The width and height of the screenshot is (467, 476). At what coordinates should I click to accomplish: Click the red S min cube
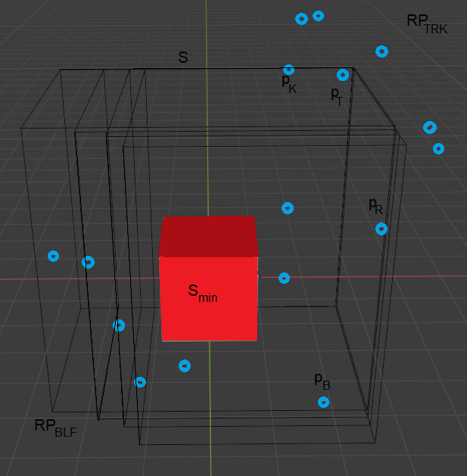(x=208, y=278)
